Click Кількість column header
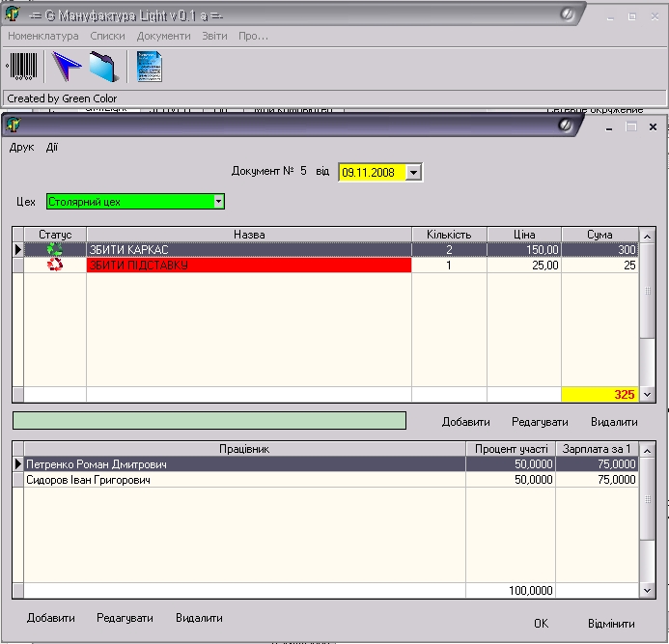 click(449, 235)
